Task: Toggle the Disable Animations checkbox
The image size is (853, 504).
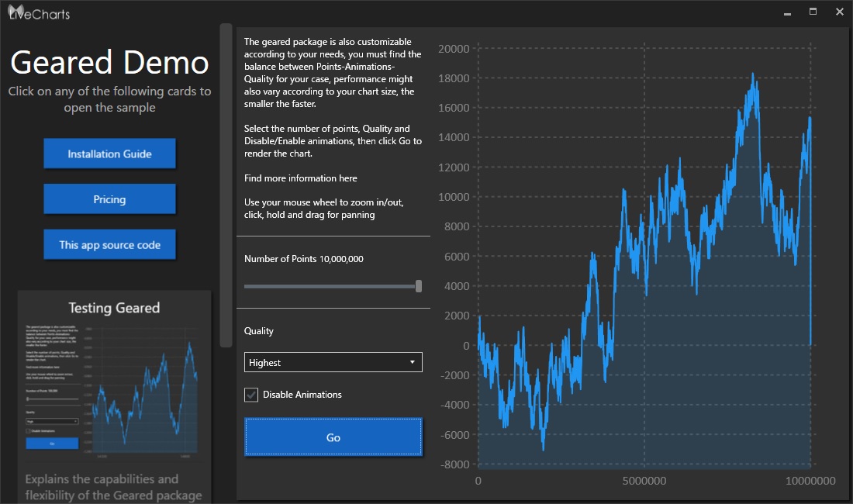Action: [x=251, y=395]
